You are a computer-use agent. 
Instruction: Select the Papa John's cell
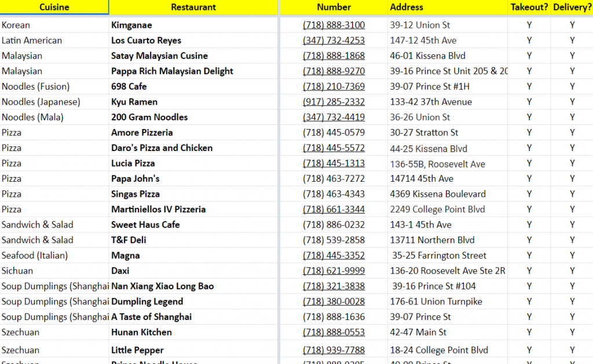193,179
